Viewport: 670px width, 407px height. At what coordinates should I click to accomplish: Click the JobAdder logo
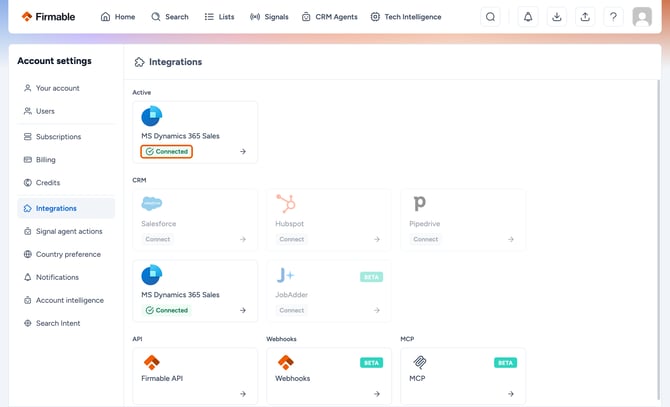click(285, 275)
